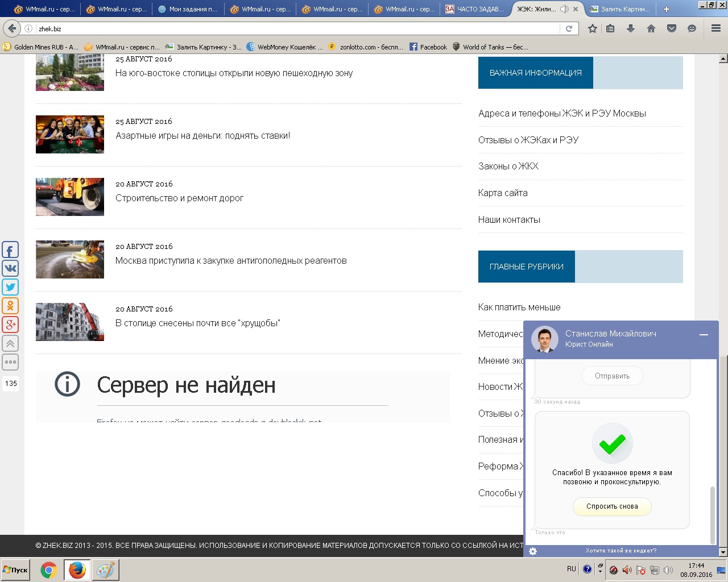Open Адреса и телефоны ЖЭК и РЭУ Москвы
728x582 pixels.
point(562,114)
